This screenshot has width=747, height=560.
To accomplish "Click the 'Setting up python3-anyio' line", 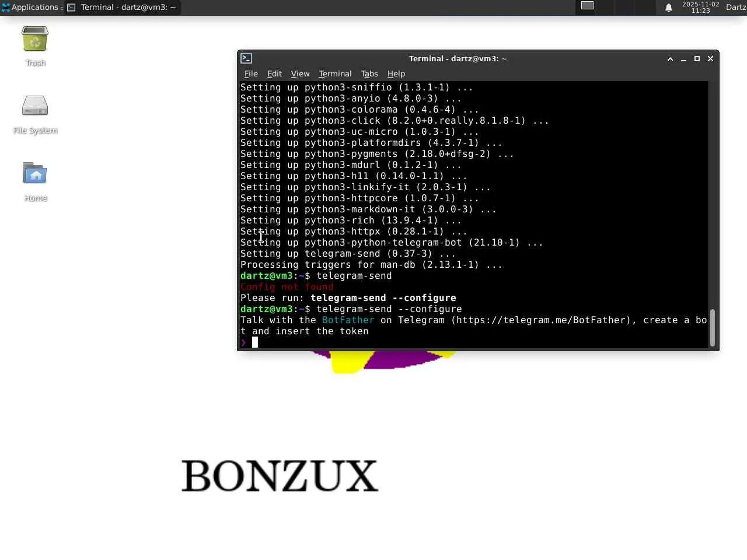I will pyautogui.click(x=351, y=99).
